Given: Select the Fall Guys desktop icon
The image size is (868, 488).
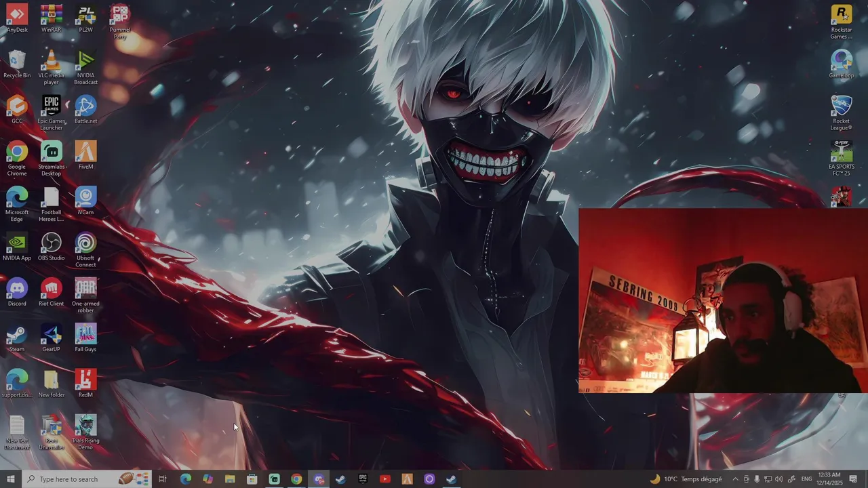Looking at the screenshot, I should (85, 337).
